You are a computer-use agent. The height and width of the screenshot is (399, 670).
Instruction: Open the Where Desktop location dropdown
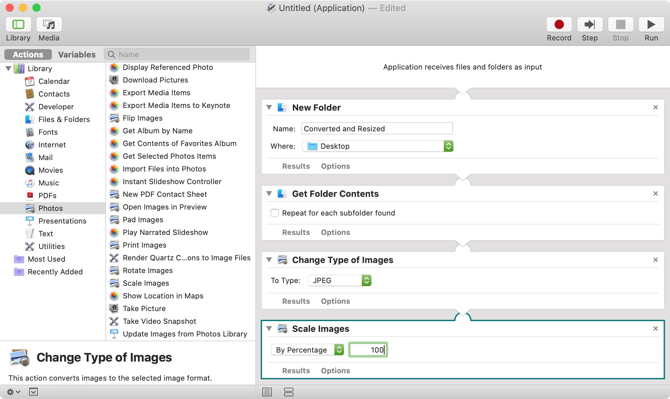[378, 146]
